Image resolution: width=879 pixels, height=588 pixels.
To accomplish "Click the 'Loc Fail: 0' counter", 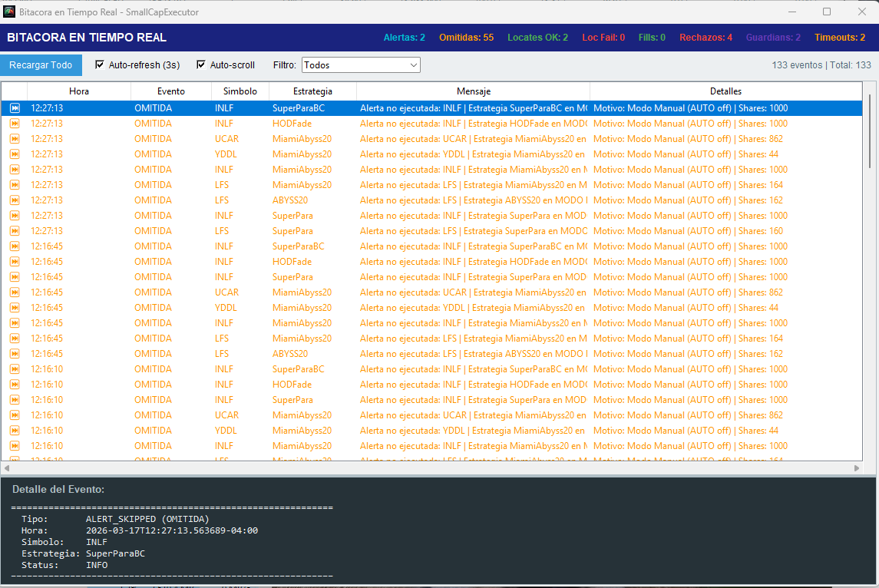I will [603, 38].
